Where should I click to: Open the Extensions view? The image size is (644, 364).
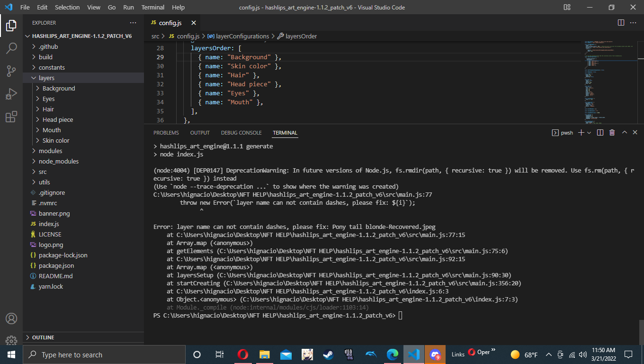coord(11,117)
